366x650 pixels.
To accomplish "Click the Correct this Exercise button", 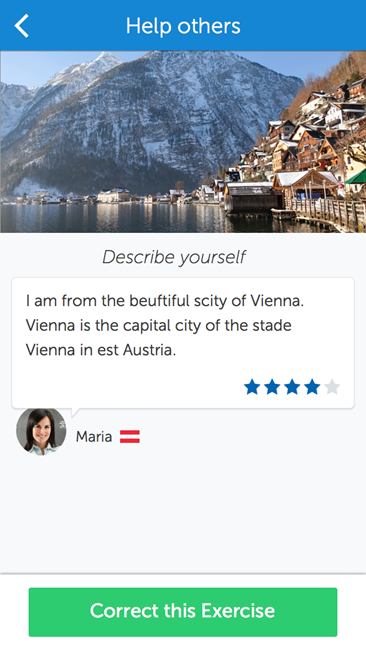I will 183,612.
